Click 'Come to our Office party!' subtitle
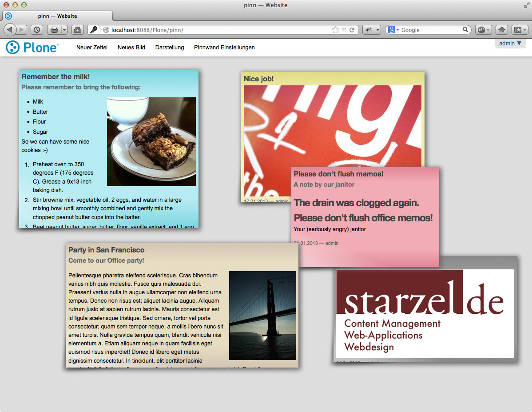This screenshot has width=532, height=412. [106, 260]
